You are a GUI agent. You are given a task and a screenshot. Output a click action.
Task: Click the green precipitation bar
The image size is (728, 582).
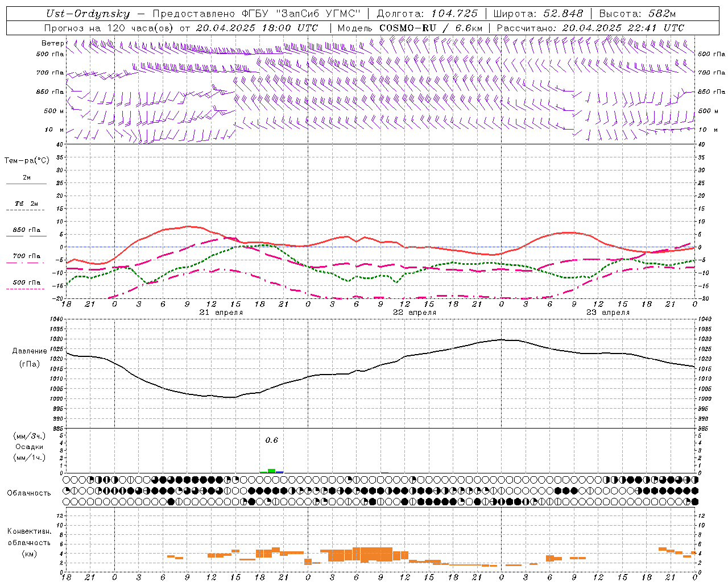271,471
